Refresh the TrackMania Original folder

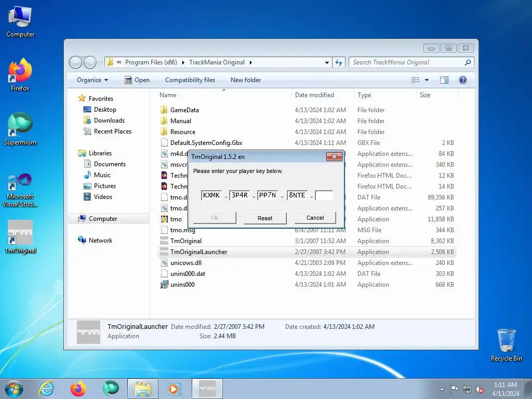tap(339, 62)
